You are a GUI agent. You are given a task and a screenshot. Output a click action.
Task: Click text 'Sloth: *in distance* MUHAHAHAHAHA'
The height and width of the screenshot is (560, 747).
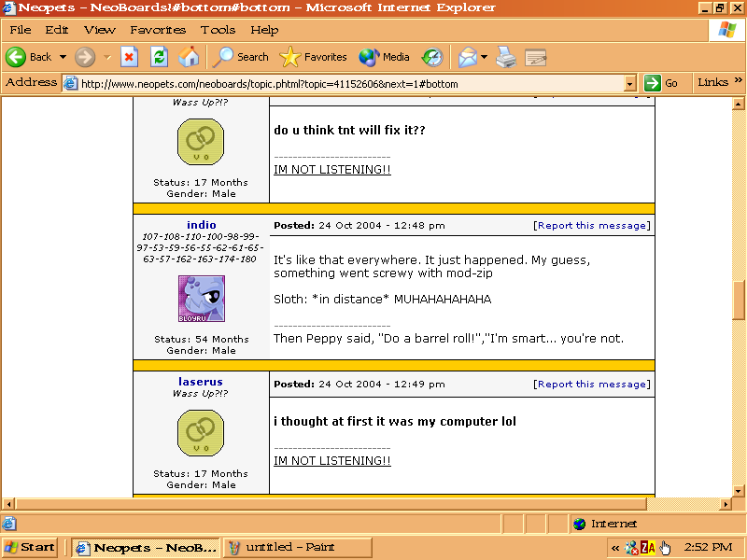pyautogui.click(x=383, y=299)
